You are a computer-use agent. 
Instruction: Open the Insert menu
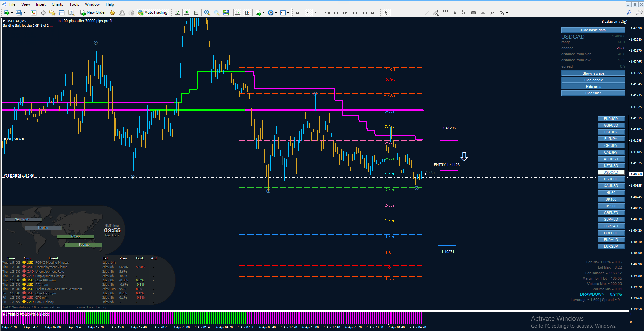pyautogui.click(x=41, y=4)
